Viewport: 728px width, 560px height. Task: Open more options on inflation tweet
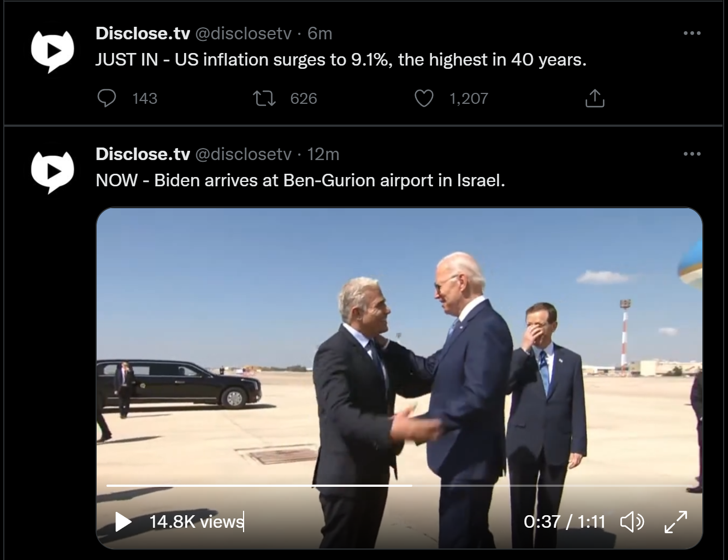click(692, 33)
